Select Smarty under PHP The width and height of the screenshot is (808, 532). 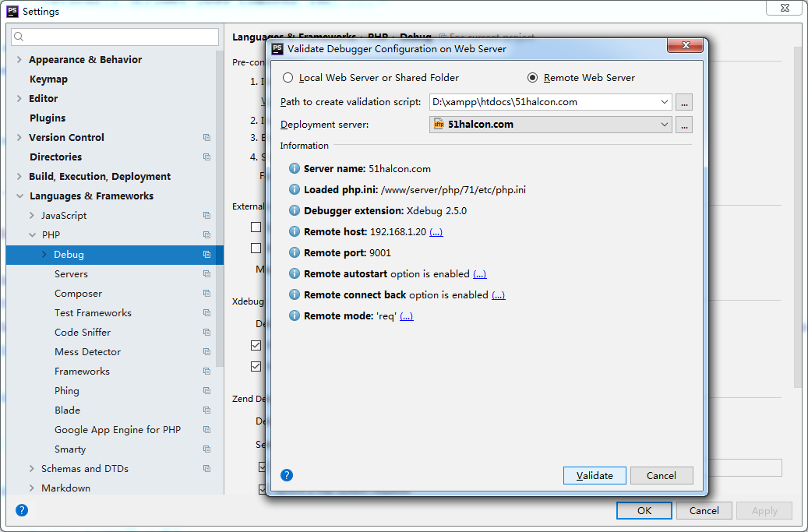coord(70,449)
